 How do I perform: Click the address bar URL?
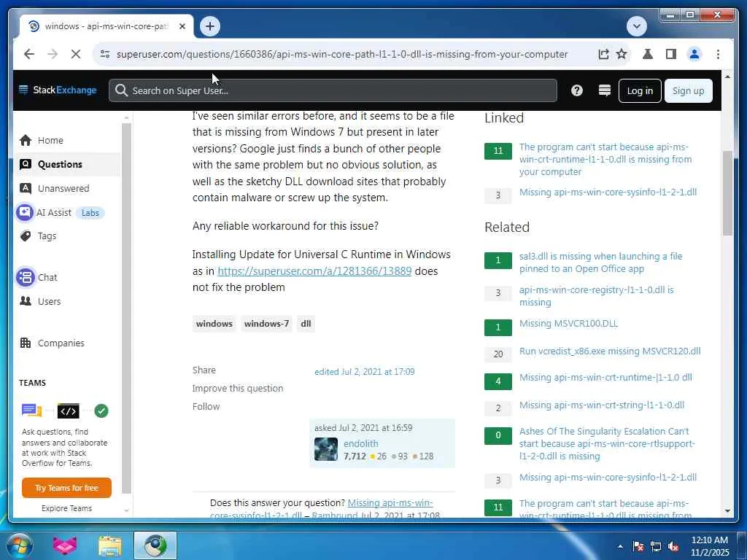click(x=342, y=54)
